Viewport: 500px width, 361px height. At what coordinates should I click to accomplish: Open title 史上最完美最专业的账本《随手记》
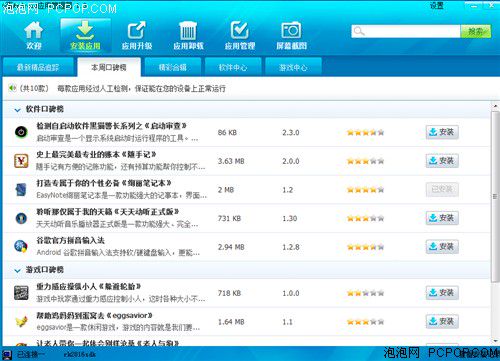(96, 155)
